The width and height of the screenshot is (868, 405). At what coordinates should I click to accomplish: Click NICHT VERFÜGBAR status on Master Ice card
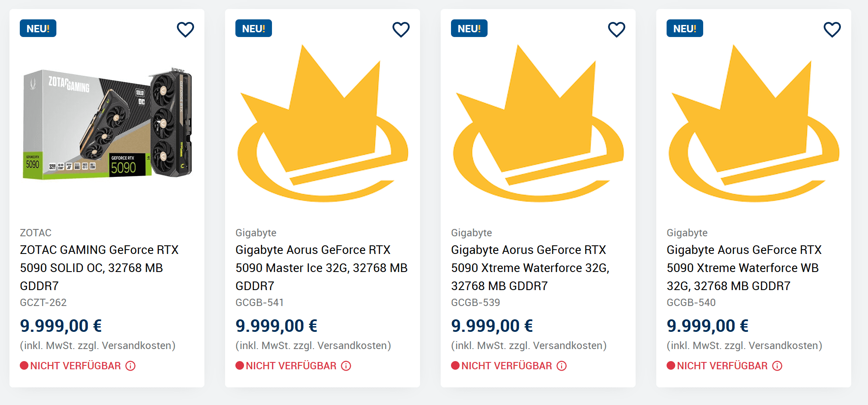coord(291,366)
